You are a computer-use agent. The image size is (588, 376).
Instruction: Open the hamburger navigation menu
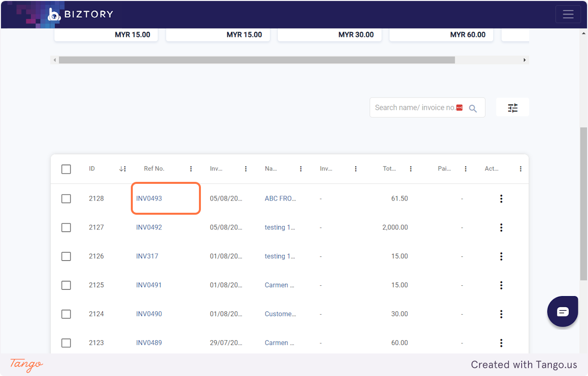(568, 14)
